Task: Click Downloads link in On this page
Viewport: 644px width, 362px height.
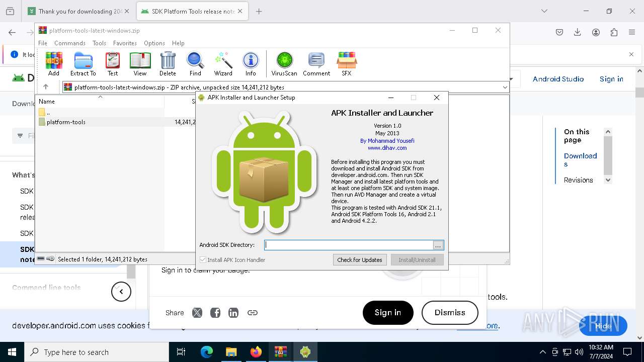Action: (580, 160)
